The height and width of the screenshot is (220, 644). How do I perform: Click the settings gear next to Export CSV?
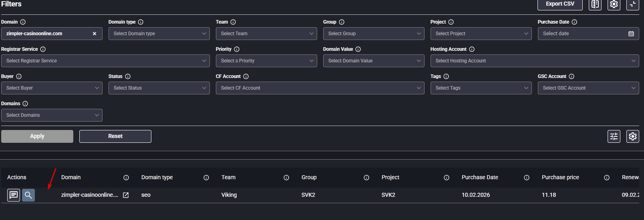click(614, 4)
